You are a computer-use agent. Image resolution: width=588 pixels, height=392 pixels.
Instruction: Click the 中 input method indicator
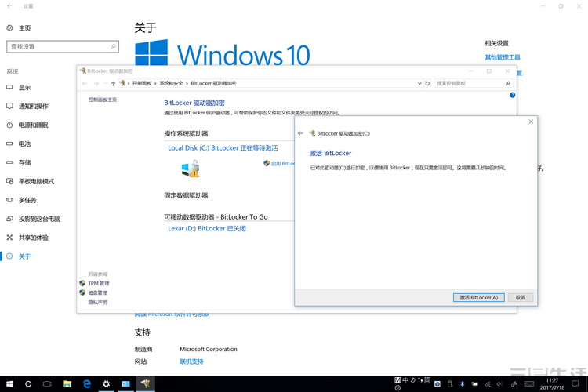[x=405, y=380]
